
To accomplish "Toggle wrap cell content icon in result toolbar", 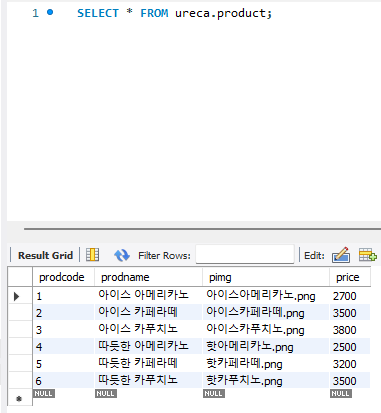I will [x=92, y=255].
